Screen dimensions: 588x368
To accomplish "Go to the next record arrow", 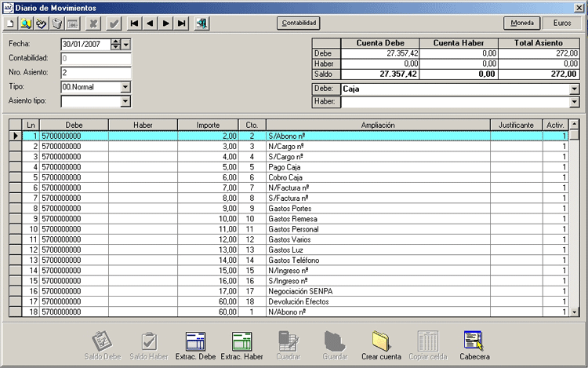I will click(166, 24).
